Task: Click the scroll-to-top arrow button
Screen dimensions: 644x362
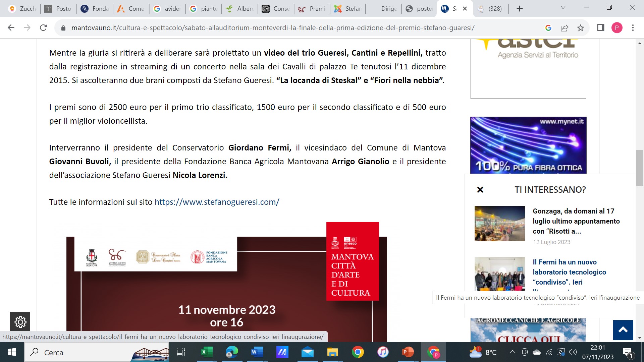Action: coord(623,330)
